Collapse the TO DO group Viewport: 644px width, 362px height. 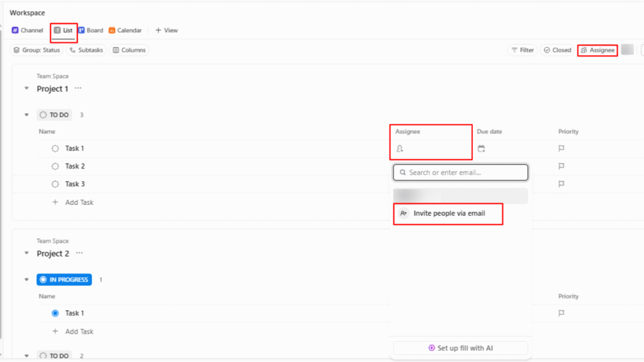click(26, 114)
